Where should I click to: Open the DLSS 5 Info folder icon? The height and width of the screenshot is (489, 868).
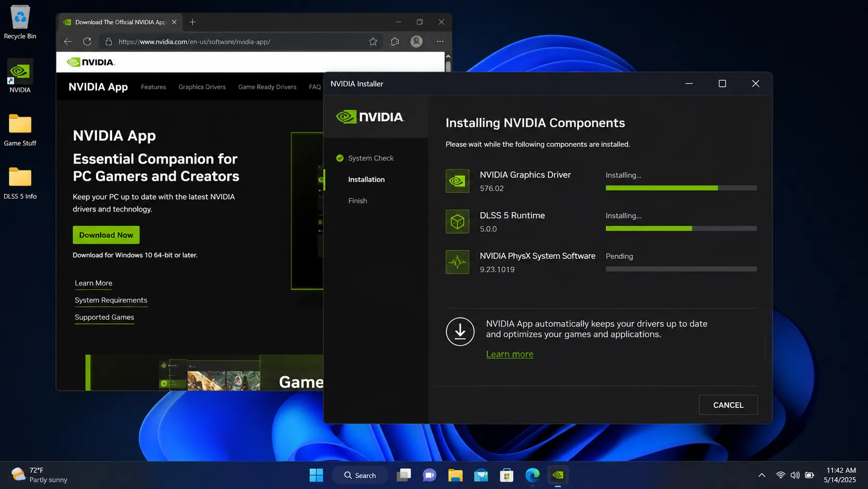pos(20,183)
